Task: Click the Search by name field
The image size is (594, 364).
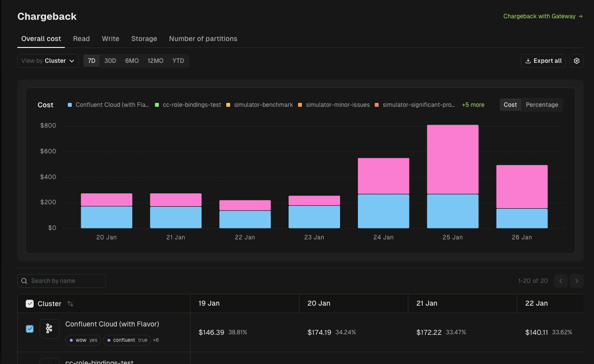Action: (x=61, y=280)
